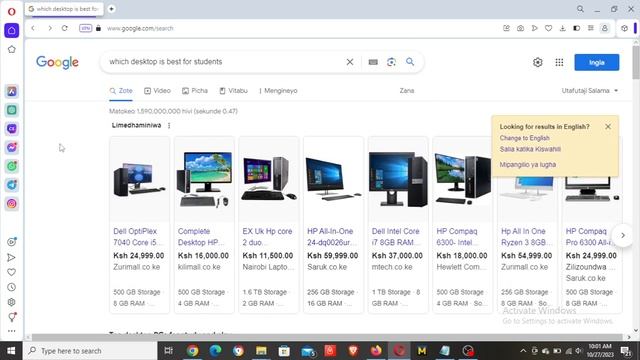Open the Mengineyo more menu
Screen dimensions: 640x360
coord(278,91)
